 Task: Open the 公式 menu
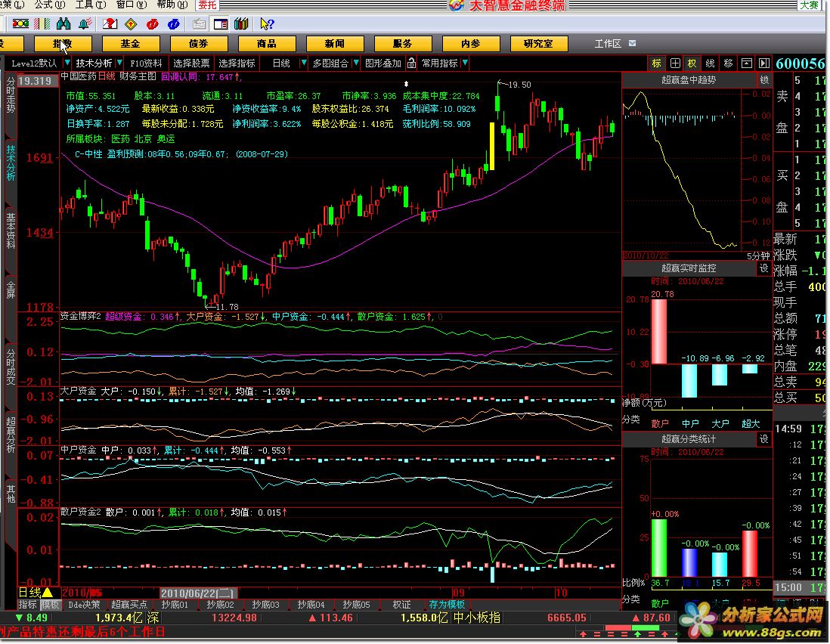pos(49,5)
